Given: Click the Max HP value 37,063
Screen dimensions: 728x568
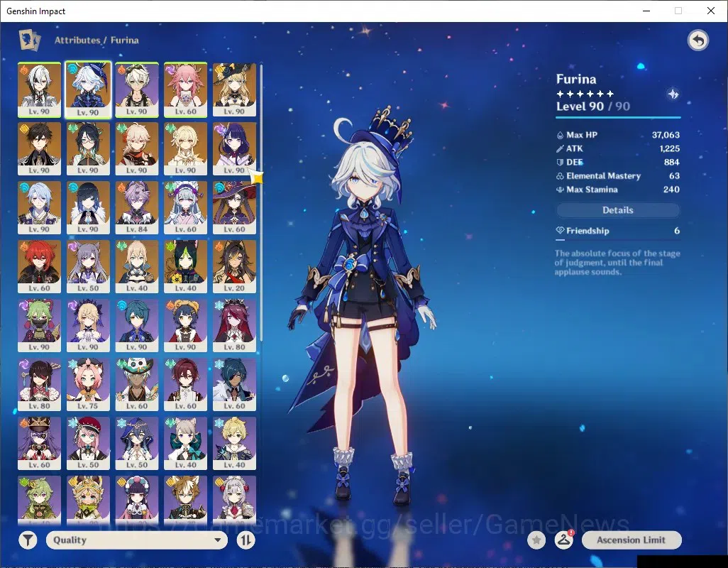Looking at the screenshot, I should coord(666,135).
